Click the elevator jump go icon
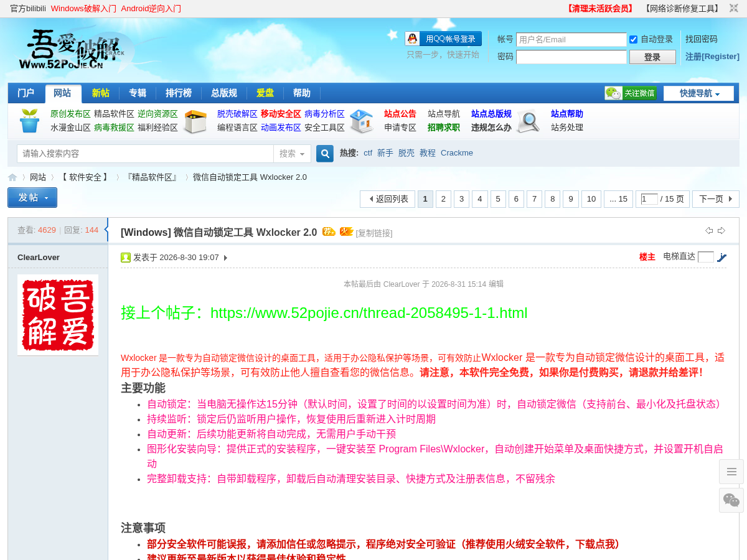Viewport: 747px width, 560px height. coord(721,257)
